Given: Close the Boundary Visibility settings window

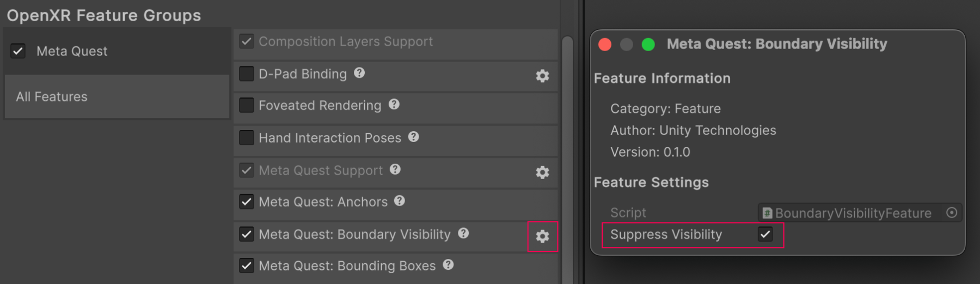Looking at the screenshot, I should (x=605, y=44).
